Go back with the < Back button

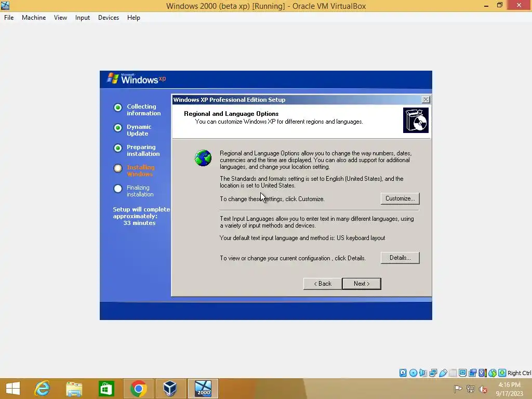pos(323,284)
